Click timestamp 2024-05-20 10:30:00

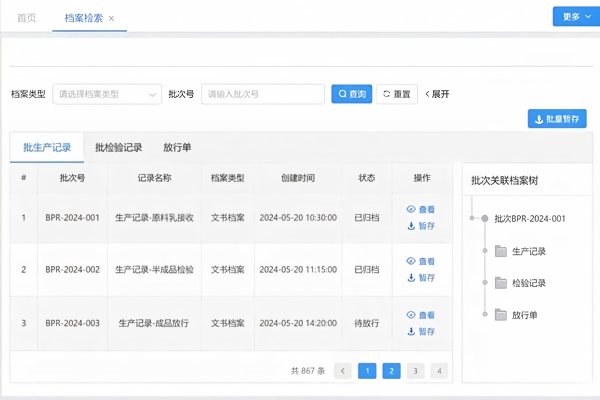(x=298, y=218)
